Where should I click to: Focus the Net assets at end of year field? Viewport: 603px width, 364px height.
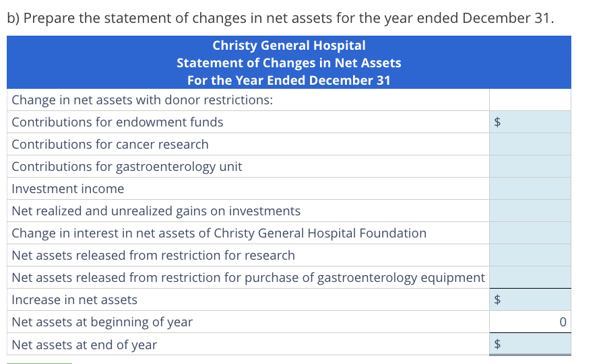click(536, 344)
